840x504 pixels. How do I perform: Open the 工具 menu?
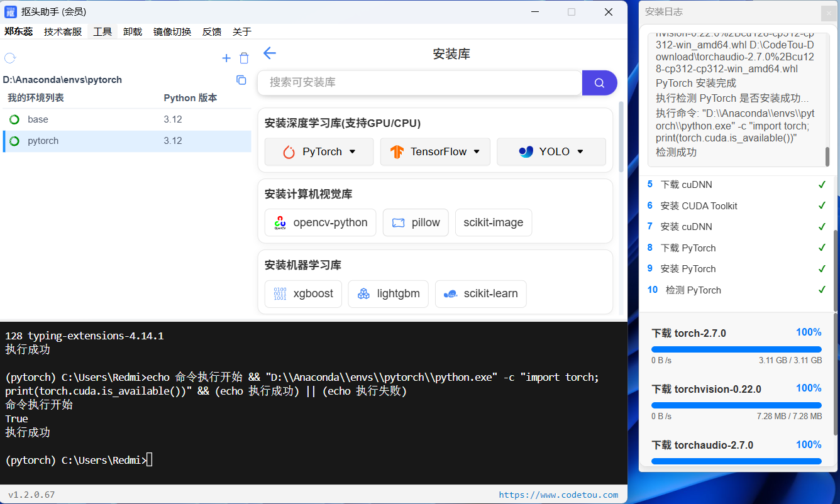coord(102,31)
